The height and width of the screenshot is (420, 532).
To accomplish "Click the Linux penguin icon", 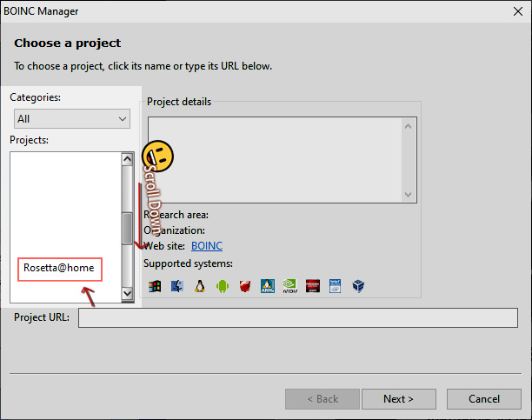I will (200, 286).
